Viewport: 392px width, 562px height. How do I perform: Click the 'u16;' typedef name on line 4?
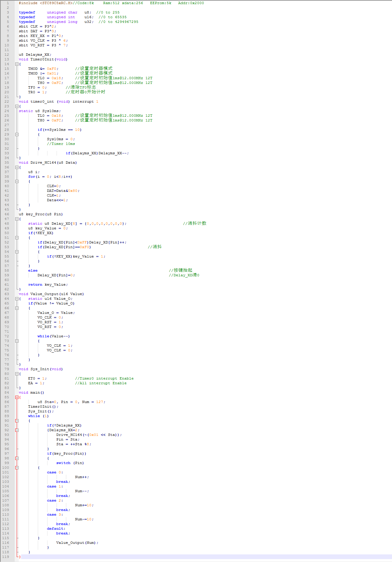coord(89,17)
